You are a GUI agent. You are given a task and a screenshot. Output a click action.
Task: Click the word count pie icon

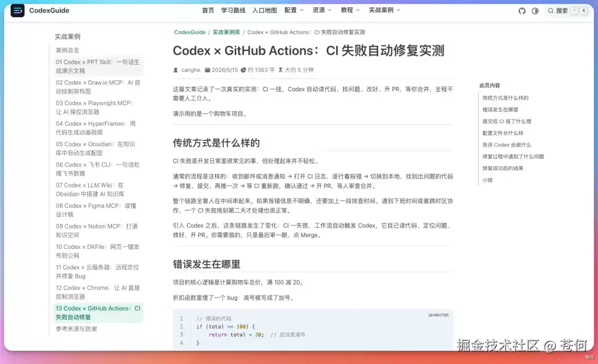click(x=243, y=70)
